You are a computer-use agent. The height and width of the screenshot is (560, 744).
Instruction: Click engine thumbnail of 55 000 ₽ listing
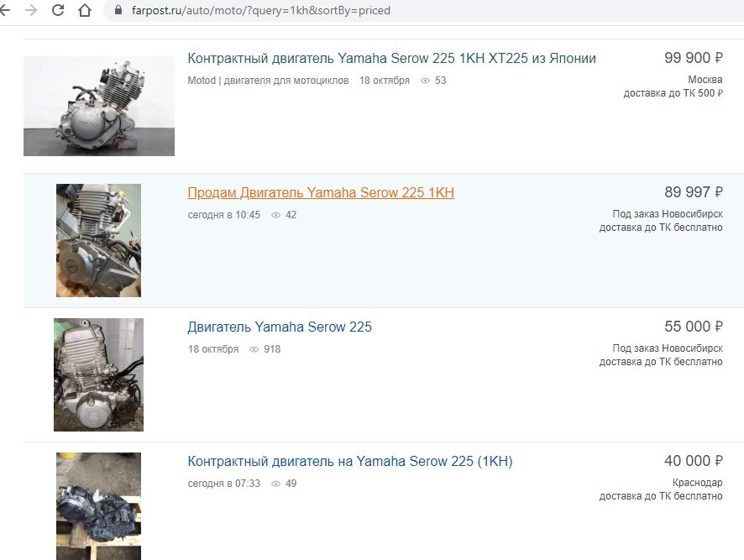click(99, 375)
